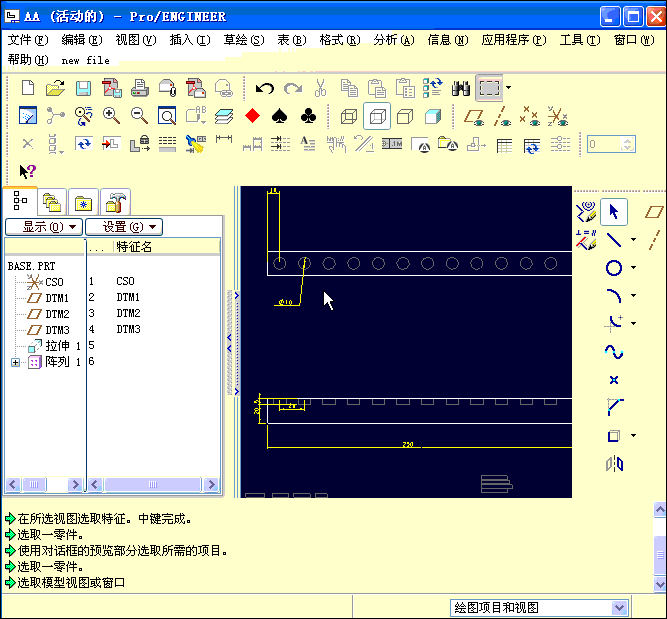
Task: Click the red diamond icon
Action: click(x=253, y=116)
